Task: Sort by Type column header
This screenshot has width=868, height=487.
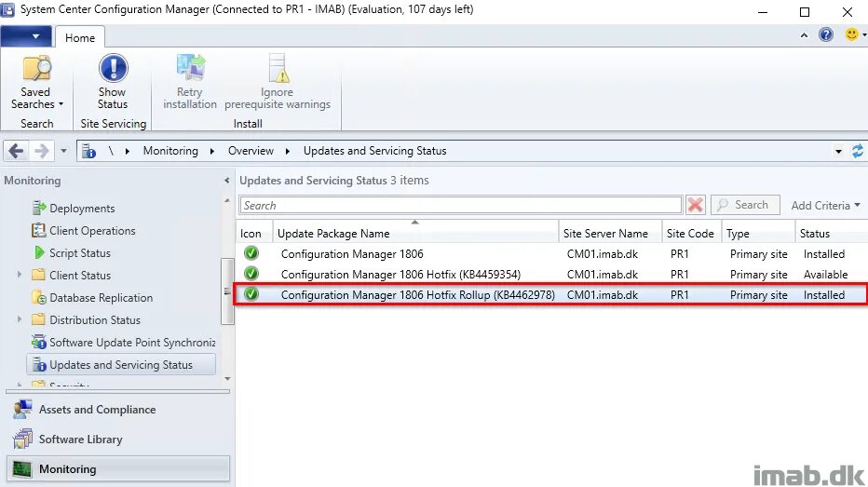Action: tap(758, 234)
